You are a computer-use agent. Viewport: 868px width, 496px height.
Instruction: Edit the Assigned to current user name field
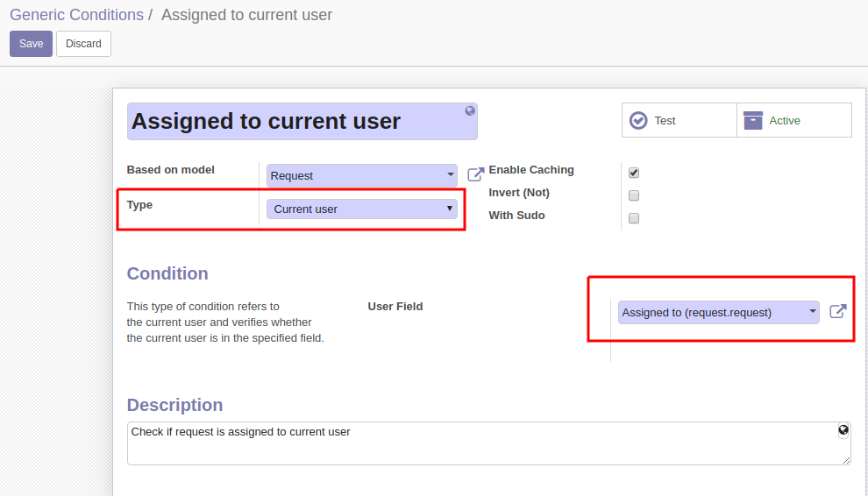(302, 121)
